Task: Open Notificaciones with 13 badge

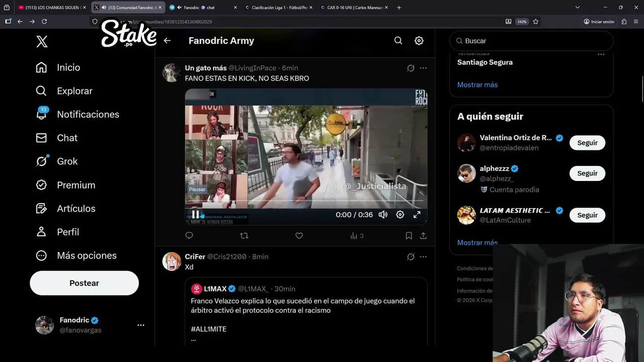Action: coord(77,114)
